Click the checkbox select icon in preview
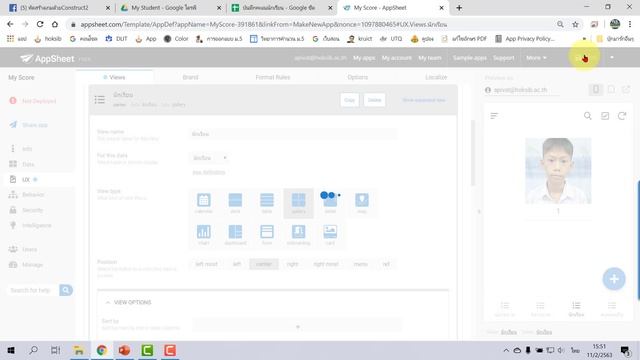 605,116
